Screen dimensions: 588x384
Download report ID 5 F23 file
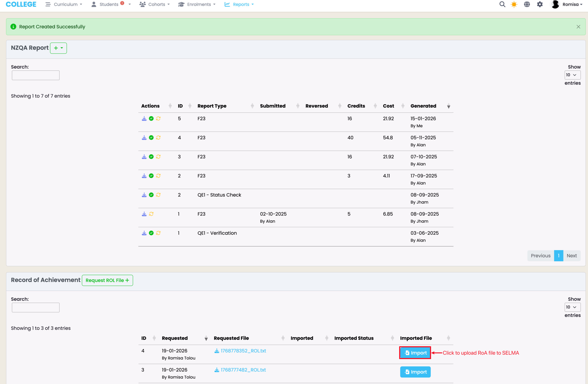(144, 119)
